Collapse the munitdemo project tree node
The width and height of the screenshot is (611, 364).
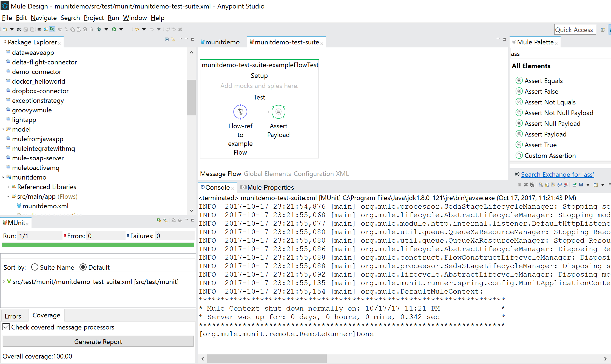click(x=3, y=177)
